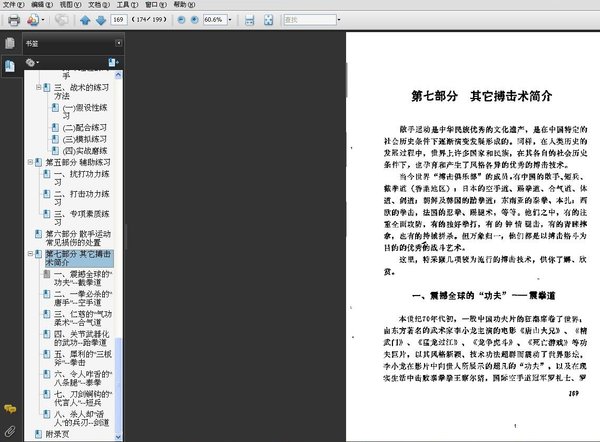The height and width of the screenshot is (442, 600).
Task: Click the zoom percentage field 60.6%
Action: click(x=215, y=20)
